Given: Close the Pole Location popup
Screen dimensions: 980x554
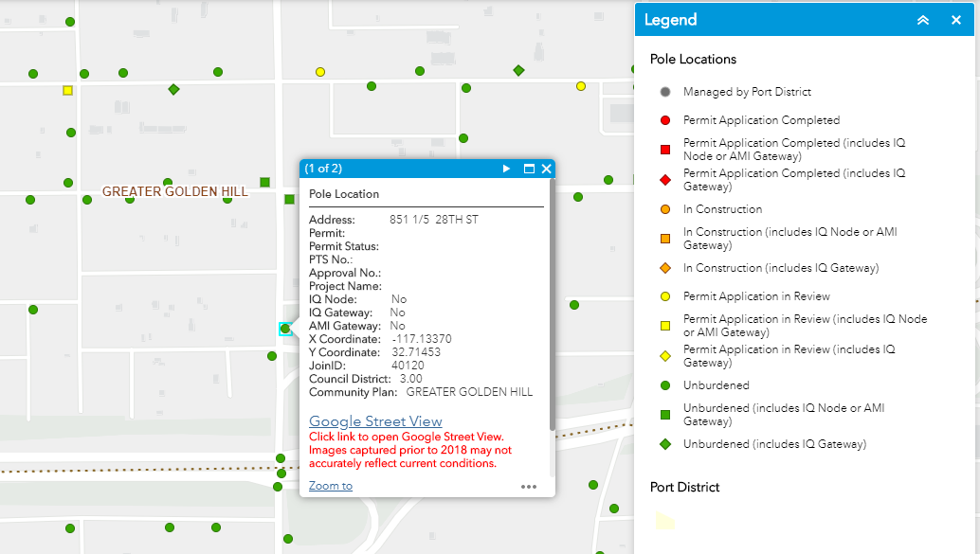Looking at the screenshot, I should tap(546, 169).
